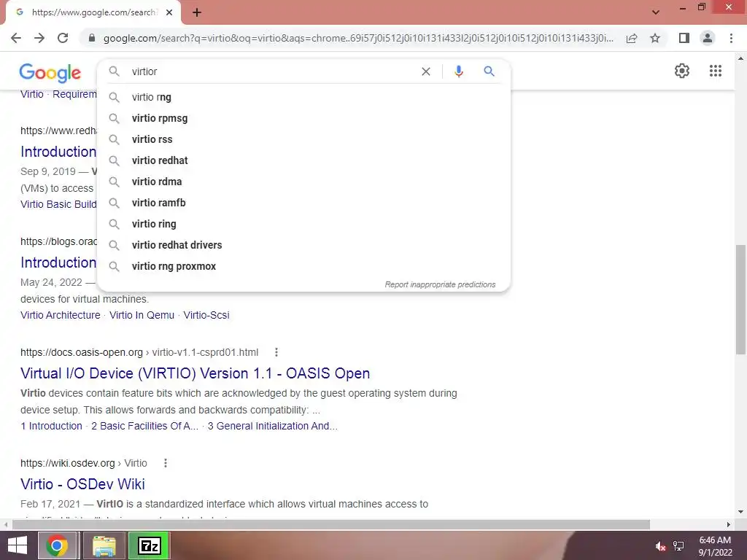Clear the search box text with X
The height and width of the screenshot is (560, 747).
coord(426,71)
